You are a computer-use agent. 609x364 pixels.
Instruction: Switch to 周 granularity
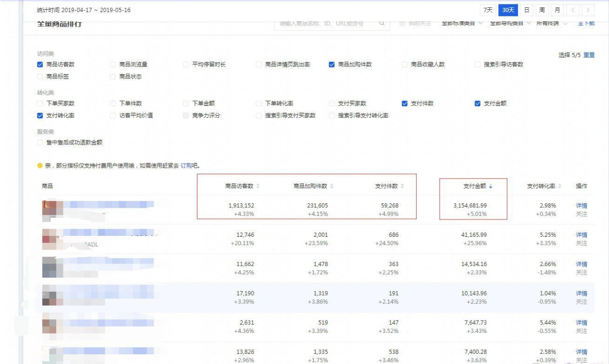[x=542, y=10]
